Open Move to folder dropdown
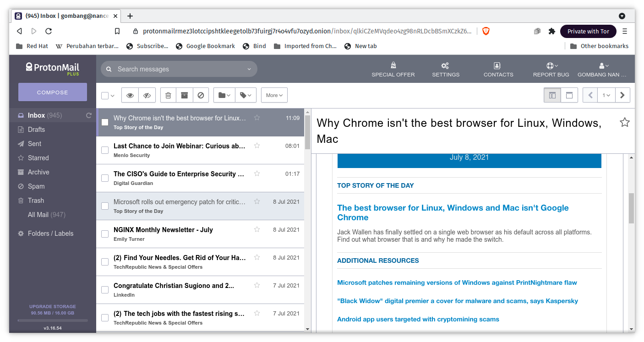The image size is (644, 342). pyautogui.click(x=224, y=95)
